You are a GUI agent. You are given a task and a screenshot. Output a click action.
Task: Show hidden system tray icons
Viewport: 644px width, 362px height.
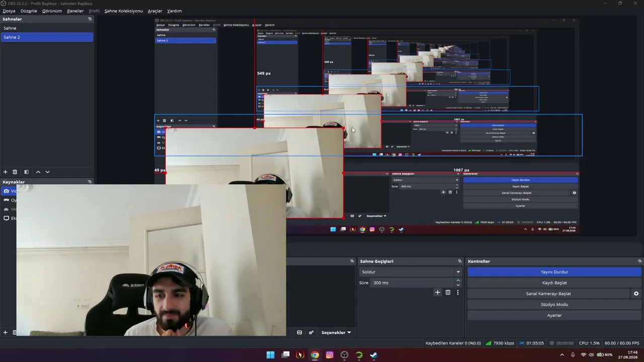[x=562, y=355]
